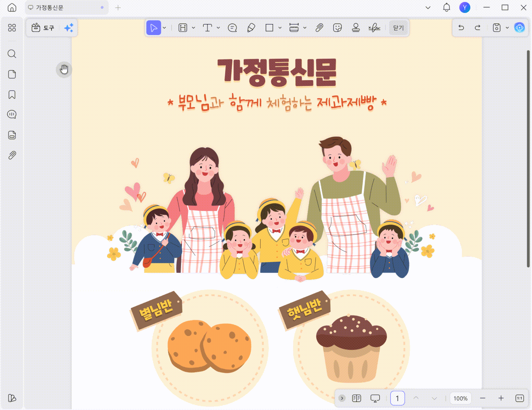
Task: Open the search panel in sidebar
Action: (x=12, y=54)
